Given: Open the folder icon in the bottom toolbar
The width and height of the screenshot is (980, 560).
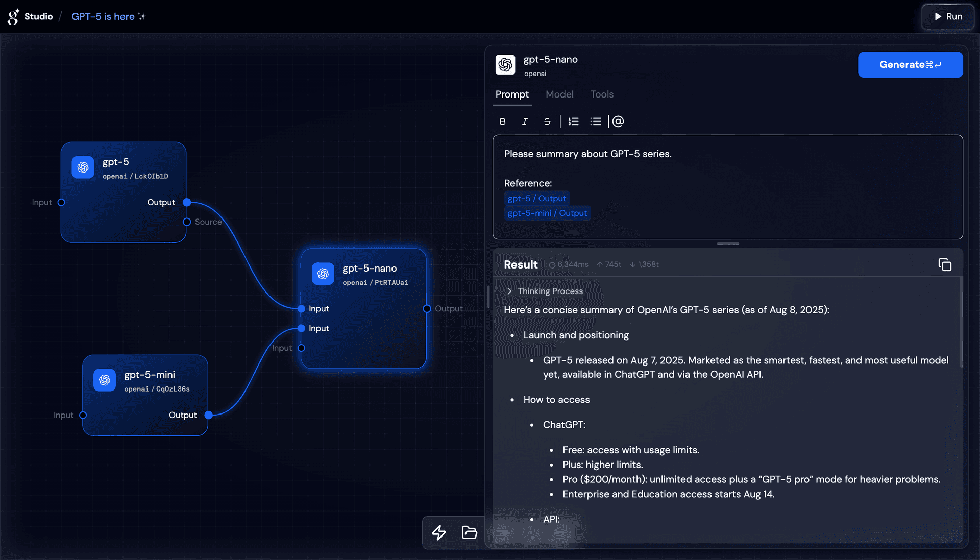Looking at the screenshot, I should pos(469,532).
